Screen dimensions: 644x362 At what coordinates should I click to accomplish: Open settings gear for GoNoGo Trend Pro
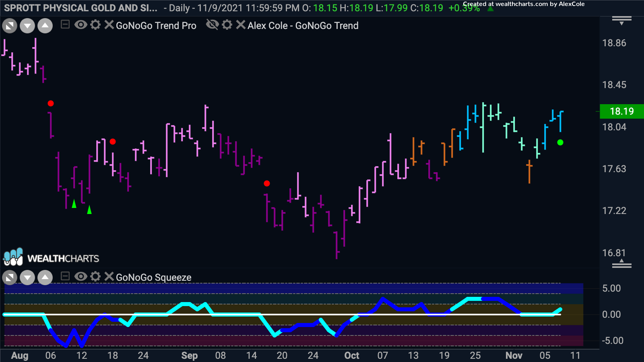95,25
